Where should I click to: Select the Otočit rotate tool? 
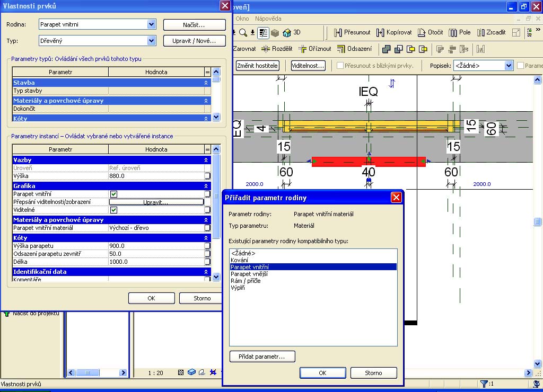[x=430, y=32]
